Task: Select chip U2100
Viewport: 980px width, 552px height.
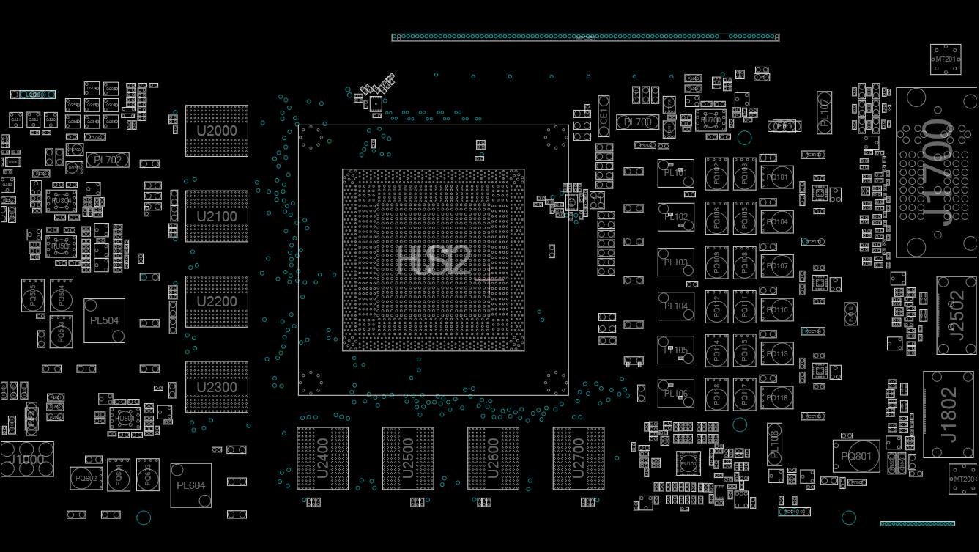Action: point(217,216)
